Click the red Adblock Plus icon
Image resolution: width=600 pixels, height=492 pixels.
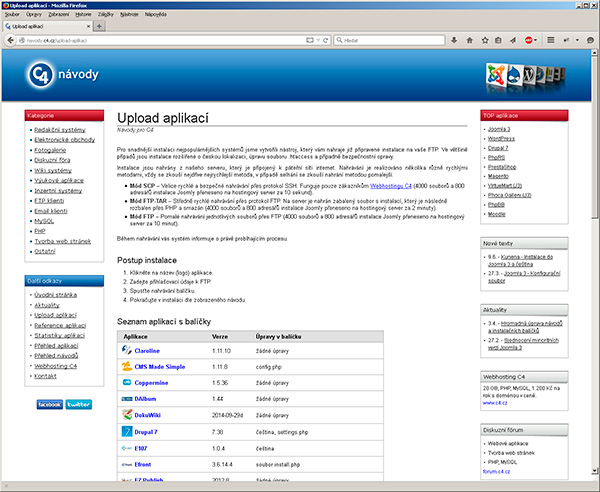(528, 40)
